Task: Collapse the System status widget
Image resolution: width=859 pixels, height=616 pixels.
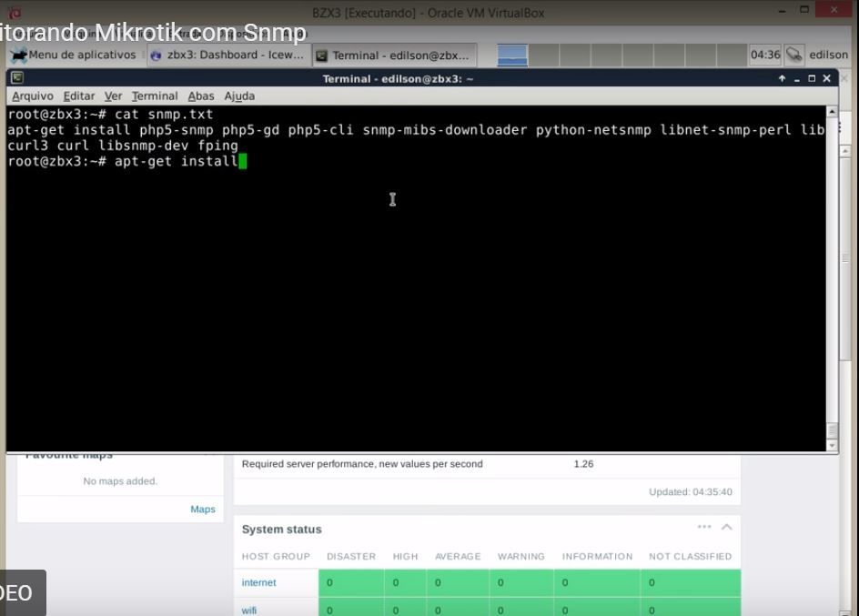Action: tap(727, 528)
